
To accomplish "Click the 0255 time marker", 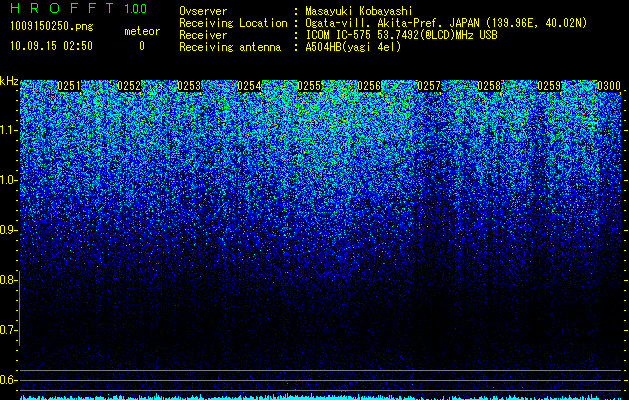I will click(x=309, y=86).
